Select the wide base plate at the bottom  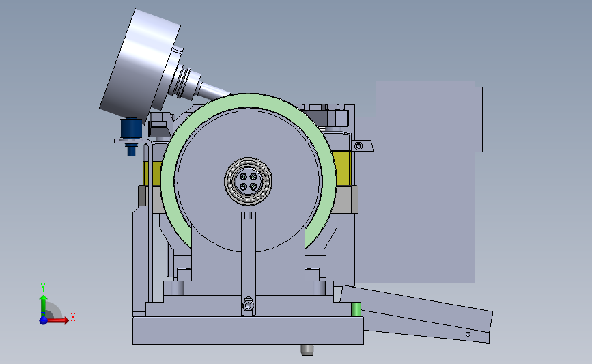coord(248,331)
